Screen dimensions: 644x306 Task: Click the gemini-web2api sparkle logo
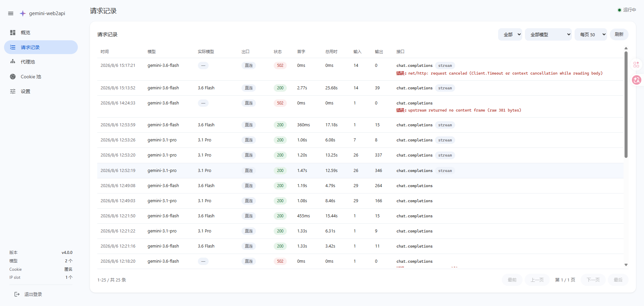[x=22, y=13]
